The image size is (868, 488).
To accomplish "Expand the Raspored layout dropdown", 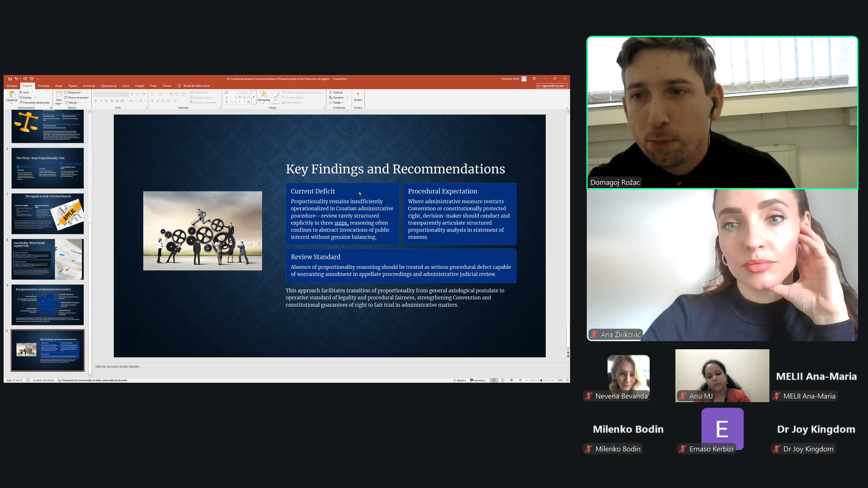I will tap(74, 92).
